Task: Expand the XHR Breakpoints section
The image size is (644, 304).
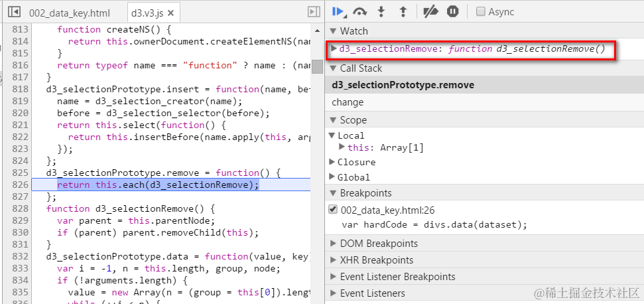Action: (x=333, y=260)
